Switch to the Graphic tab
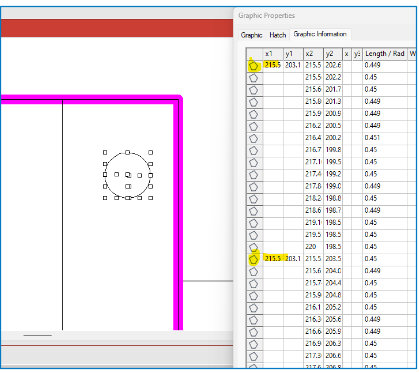The width and height of the screenshot is (419, 373). coord(251,35)
